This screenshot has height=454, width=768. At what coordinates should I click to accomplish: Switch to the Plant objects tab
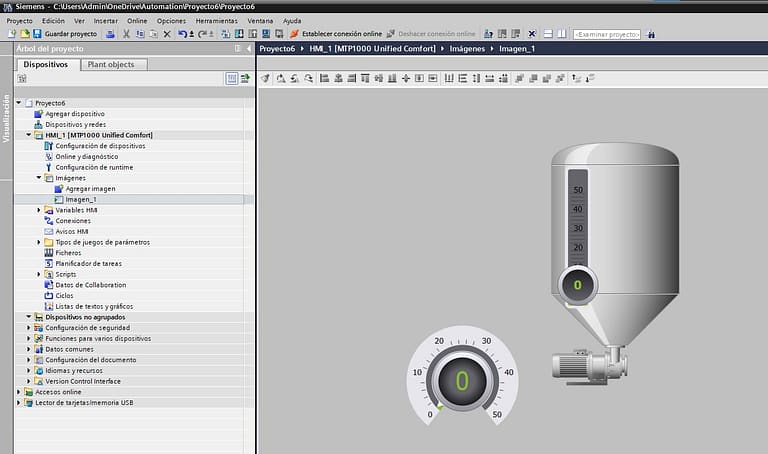click(x=114, y=64)
